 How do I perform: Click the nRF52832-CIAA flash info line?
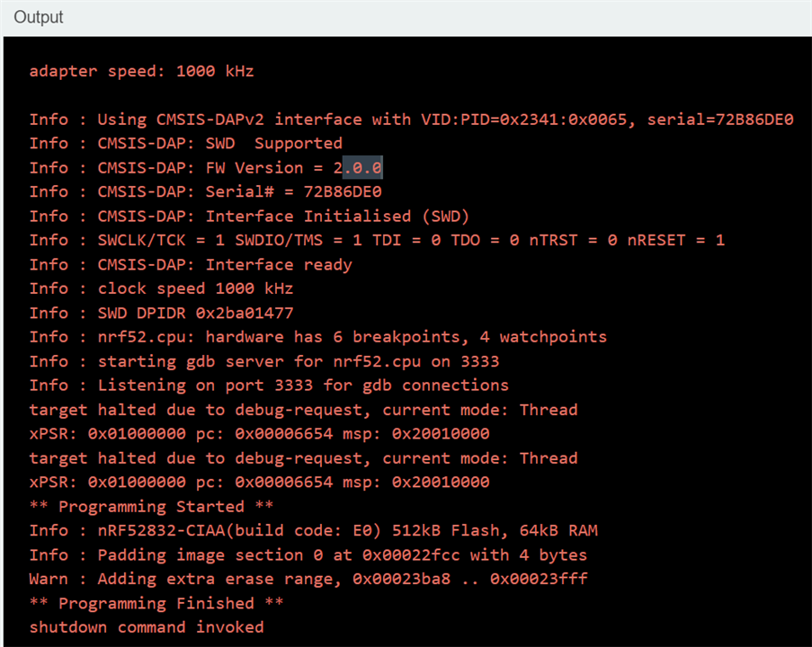coord(313,530)
